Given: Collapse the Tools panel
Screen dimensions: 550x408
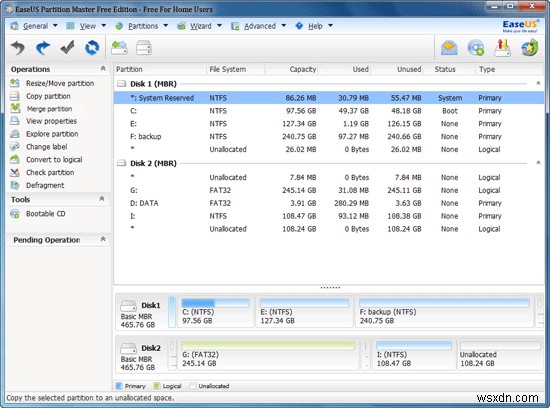Looking at the screenshot, I should (102, 199).
